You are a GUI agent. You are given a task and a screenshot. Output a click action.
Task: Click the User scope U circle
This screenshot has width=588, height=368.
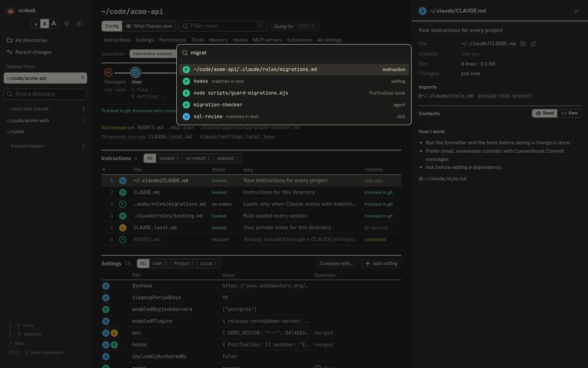click(135, 73)
